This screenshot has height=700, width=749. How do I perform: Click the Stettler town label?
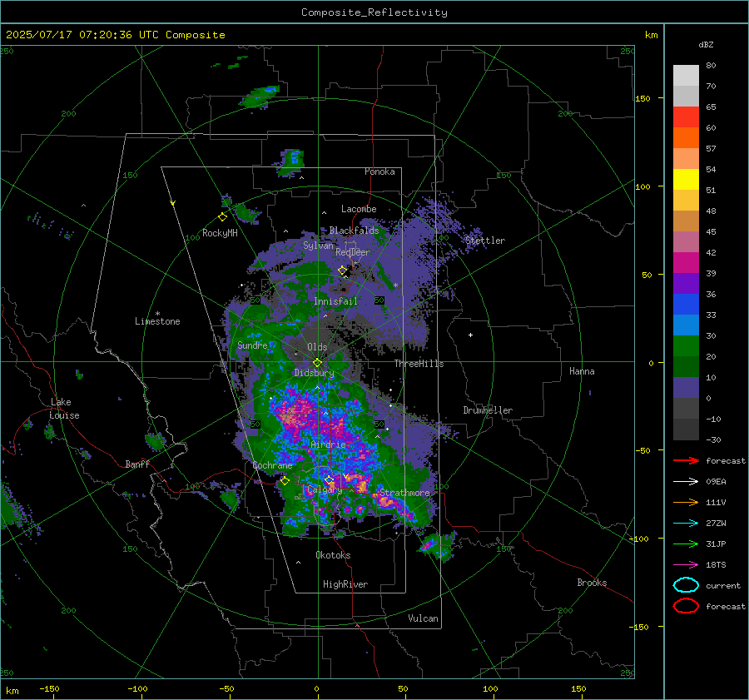click(x=485, y=241)
